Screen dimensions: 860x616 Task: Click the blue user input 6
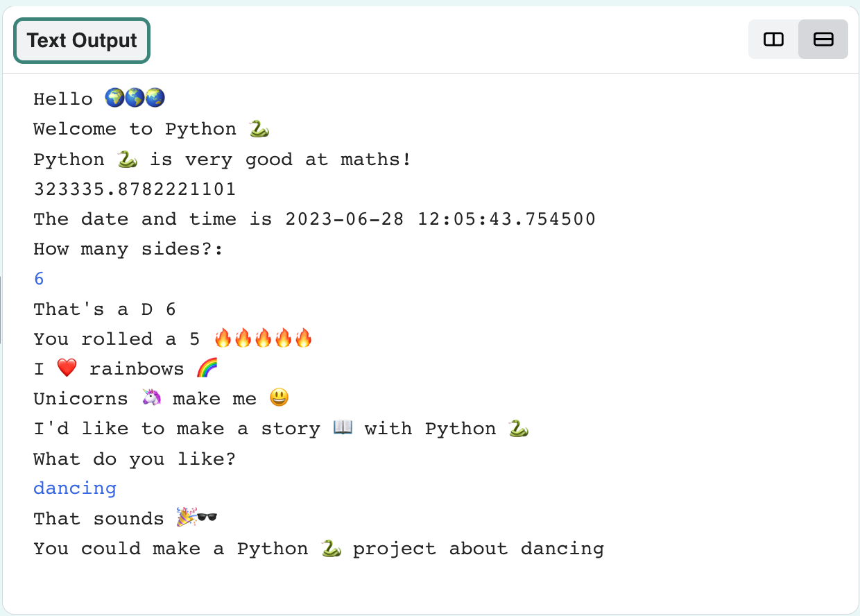click(x=38, y=278)
